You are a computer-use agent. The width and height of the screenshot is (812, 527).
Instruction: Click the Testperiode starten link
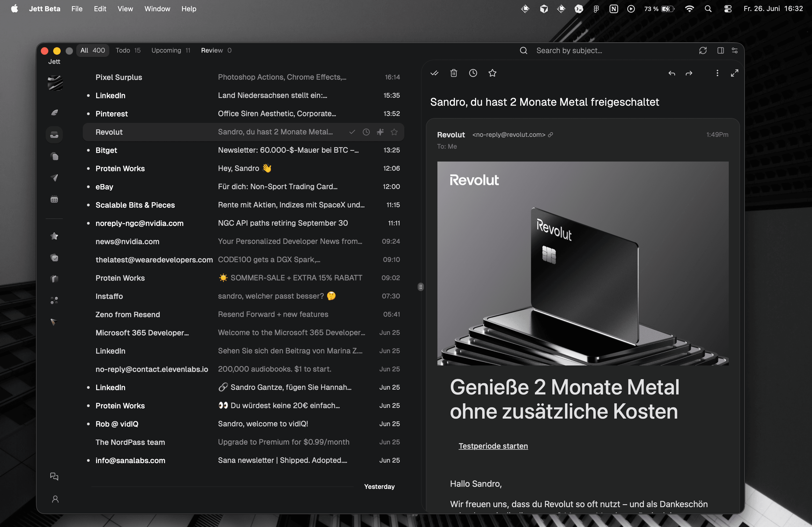point(493,446)
